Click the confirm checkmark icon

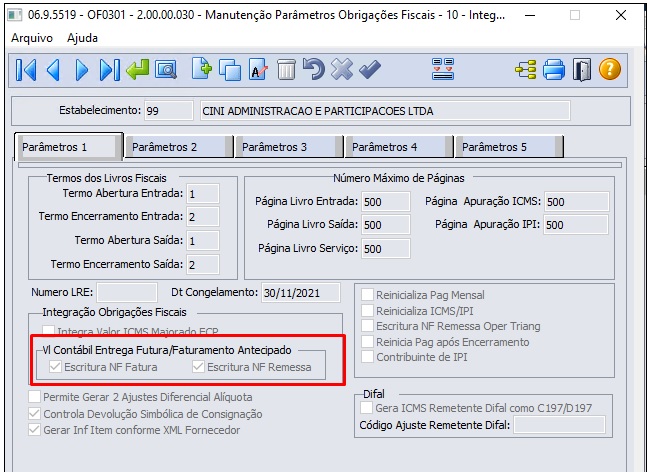(370, 69)
